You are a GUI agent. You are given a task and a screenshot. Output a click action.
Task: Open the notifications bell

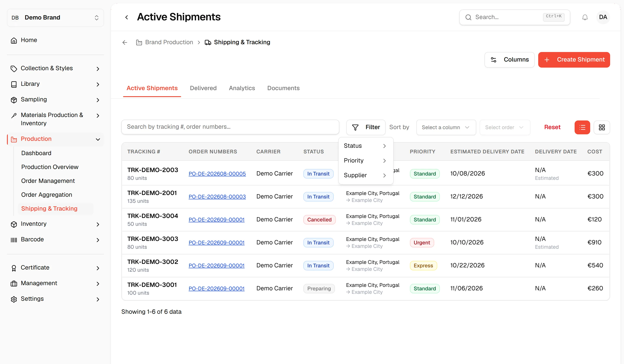coord(585,17)
